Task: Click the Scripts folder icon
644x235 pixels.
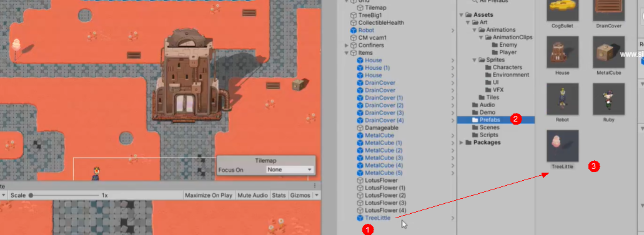Action: (x=475, y=135)
